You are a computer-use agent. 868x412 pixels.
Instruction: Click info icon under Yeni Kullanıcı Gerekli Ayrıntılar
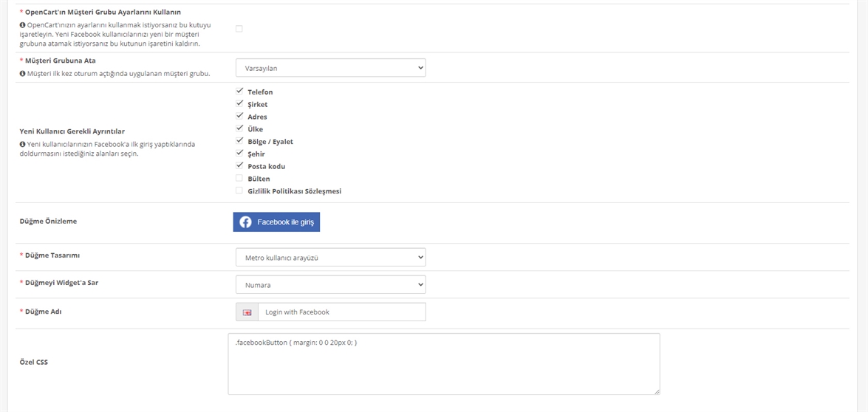tap(23, 144)
